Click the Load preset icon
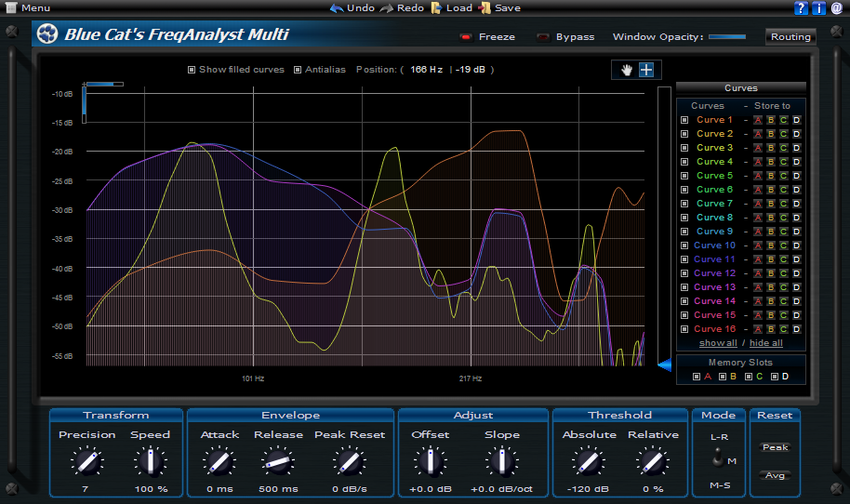Image resolution: width=850 pixels, height=504 pixels. 437,8
